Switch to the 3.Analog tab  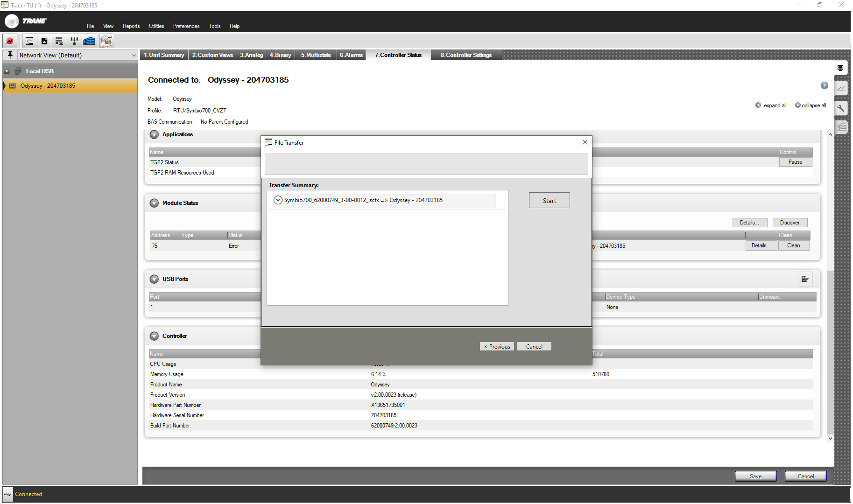tap(252, 55)
